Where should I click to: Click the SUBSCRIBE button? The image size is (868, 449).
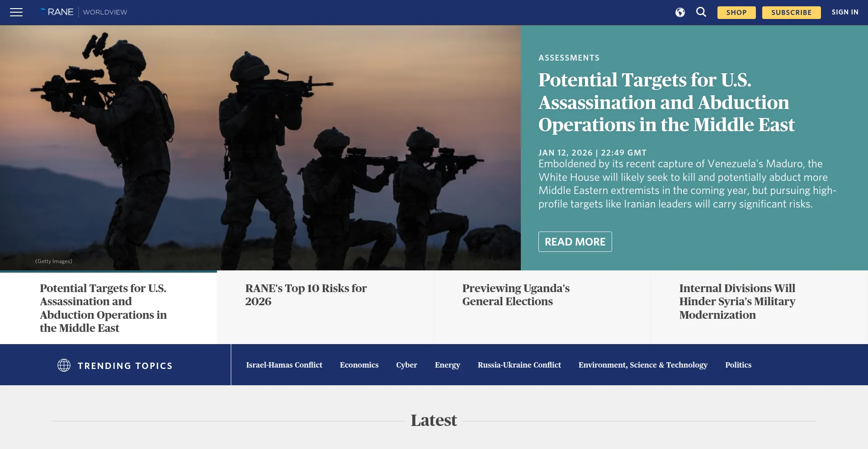click(x=791, y=12)
